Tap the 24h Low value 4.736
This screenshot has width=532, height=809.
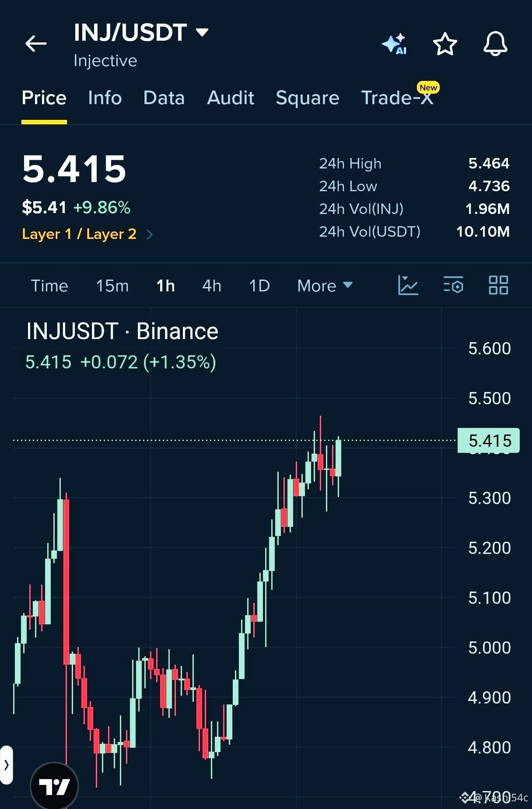click(489, 186)
